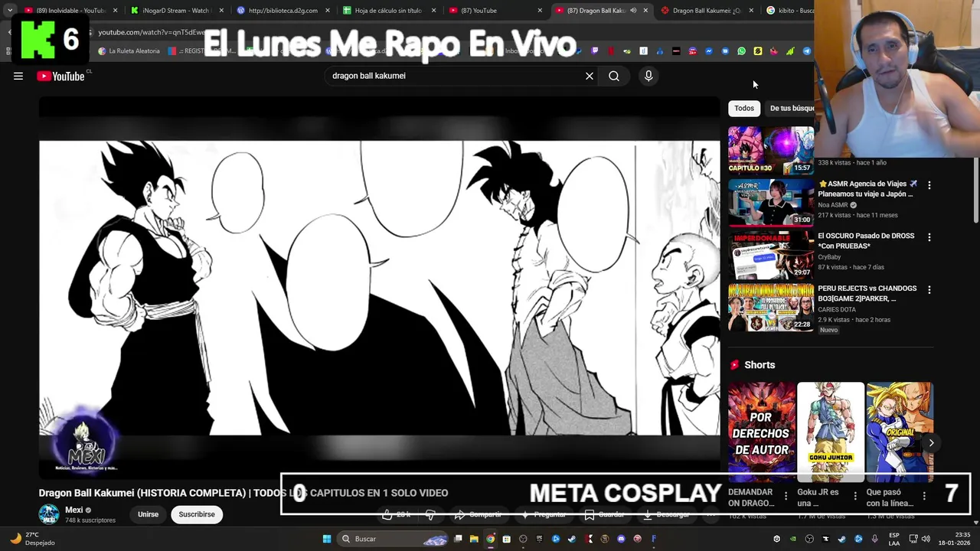This screenshot has height=551, width=980.
Task: Open options menu for PERU REJECTS vs CHANDOGS
Action: [x=929, y=290]
